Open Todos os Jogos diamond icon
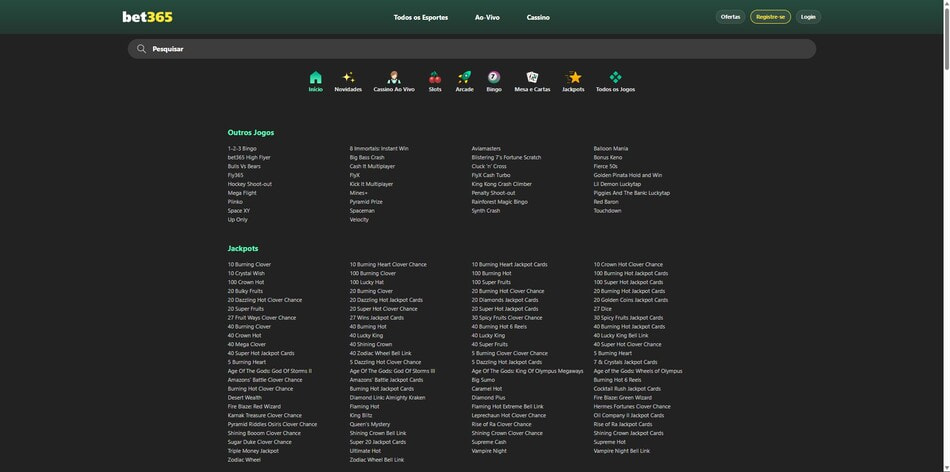This screenshot has height=472, width=950. pyautogui.click(x=616, y=78)
